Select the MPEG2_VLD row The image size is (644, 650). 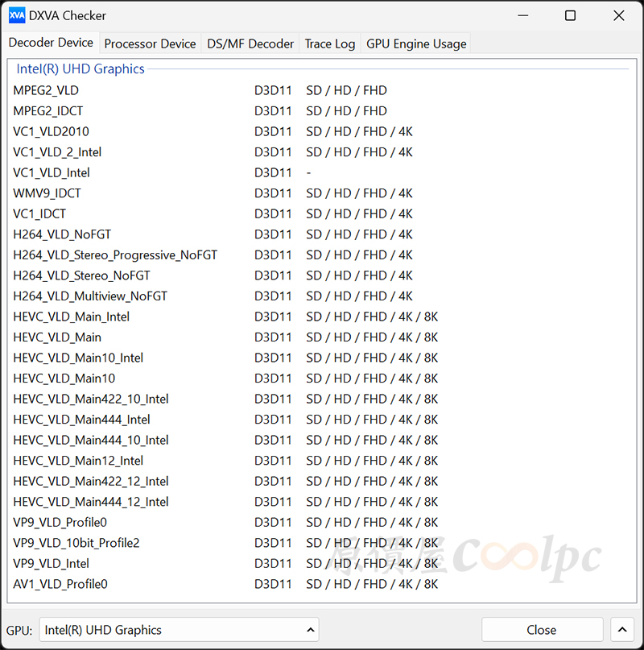321,90
